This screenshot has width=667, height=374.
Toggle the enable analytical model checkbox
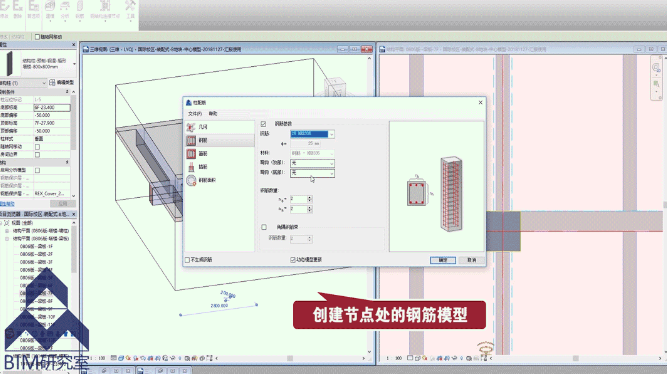[x=37, y=170]
